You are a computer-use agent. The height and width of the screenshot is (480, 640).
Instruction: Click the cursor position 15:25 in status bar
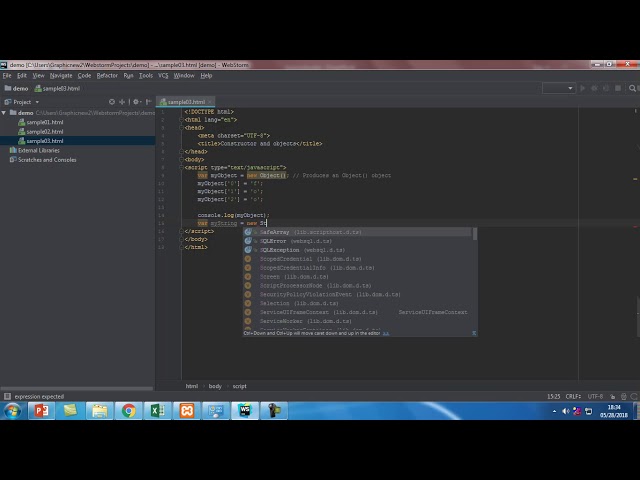pyautogui.click(x=553, y=396)
